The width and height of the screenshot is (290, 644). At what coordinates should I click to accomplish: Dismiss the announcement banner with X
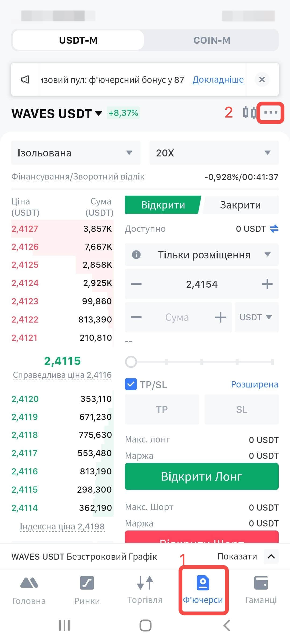[x=262, y=79]
